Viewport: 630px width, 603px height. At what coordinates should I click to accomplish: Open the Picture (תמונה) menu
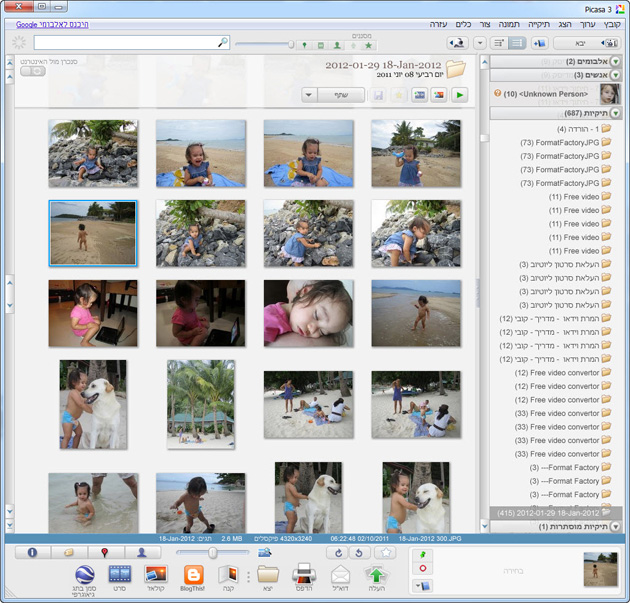(x=509, y=25)
